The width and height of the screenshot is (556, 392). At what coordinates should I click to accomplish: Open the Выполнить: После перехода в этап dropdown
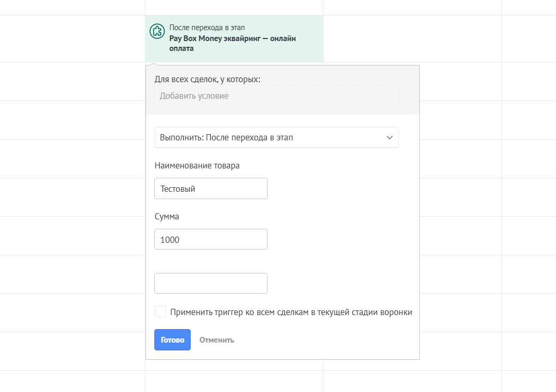click(276, 137)
